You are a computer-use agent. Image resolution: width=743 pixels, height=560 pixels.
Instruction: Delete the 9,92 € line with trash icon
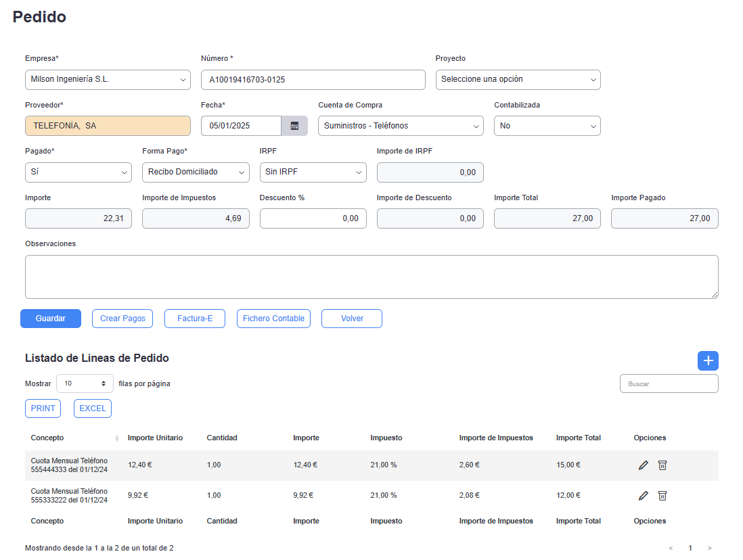(x=662, y=496)
